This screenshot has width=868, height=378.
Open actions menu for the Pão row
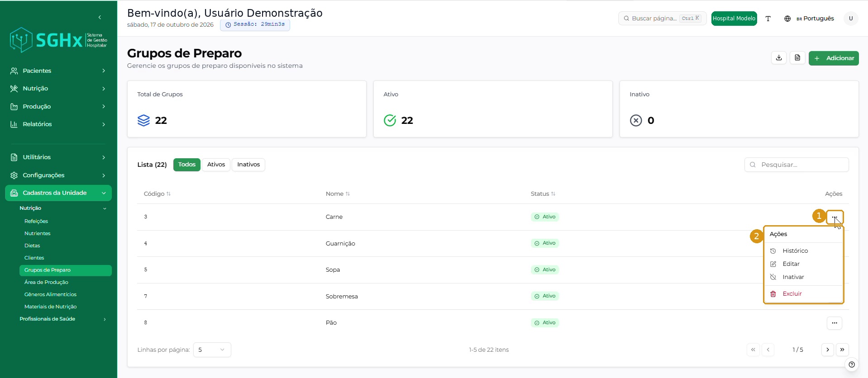click(835, 323)
